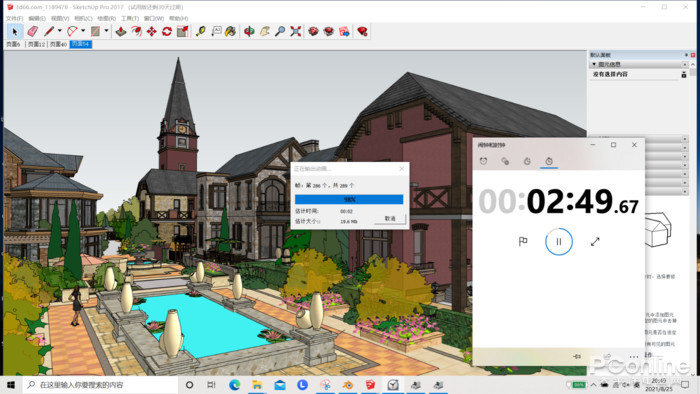Open the File menu
Image resolution: width=700 pixels, height=394 pixels.
tap(15, 18)
